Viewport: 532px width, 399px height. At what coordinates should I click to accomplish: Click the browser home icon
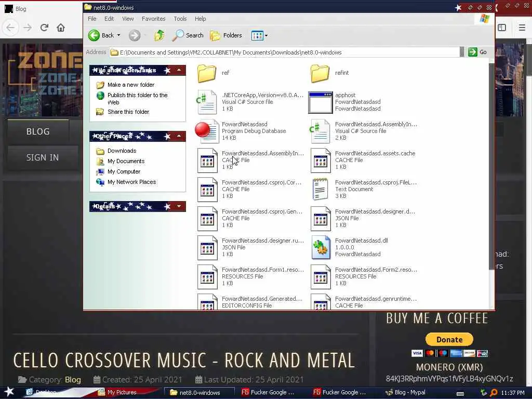point(61,28)
